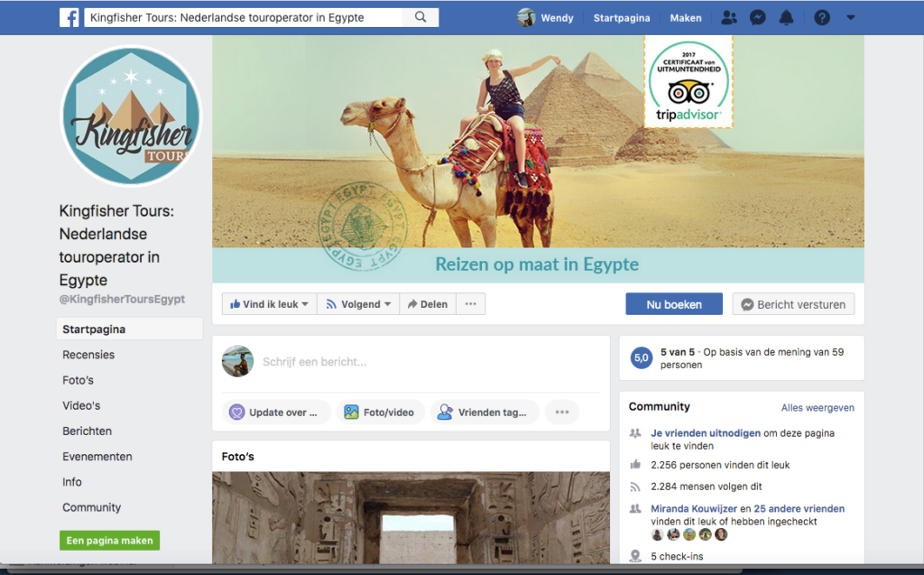Click Een pagina maken button

(109, 540)
